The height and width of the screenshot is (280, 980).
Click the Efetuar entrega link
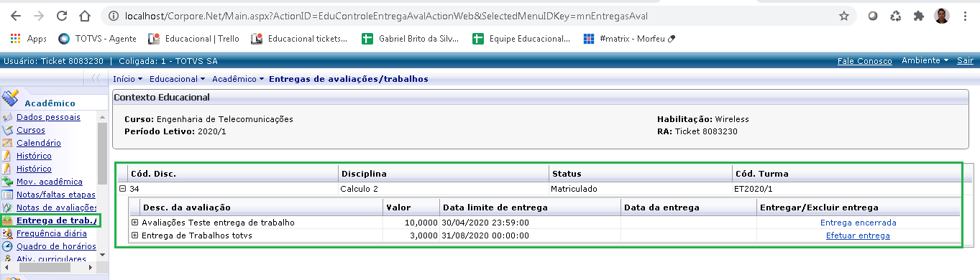click(858, 235)
